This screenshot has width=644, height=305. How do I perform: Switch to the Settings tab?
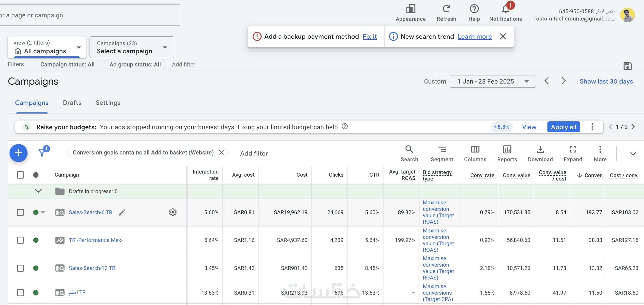108,103
